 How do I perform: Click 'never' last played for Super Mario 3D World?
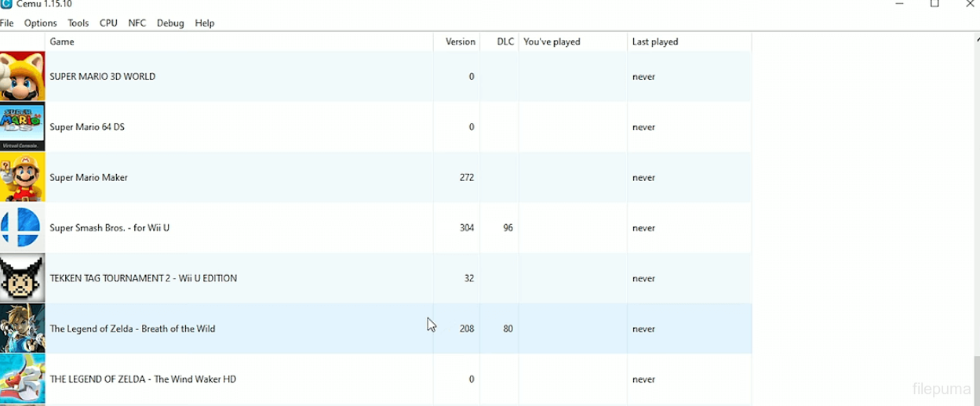[643, 77]
